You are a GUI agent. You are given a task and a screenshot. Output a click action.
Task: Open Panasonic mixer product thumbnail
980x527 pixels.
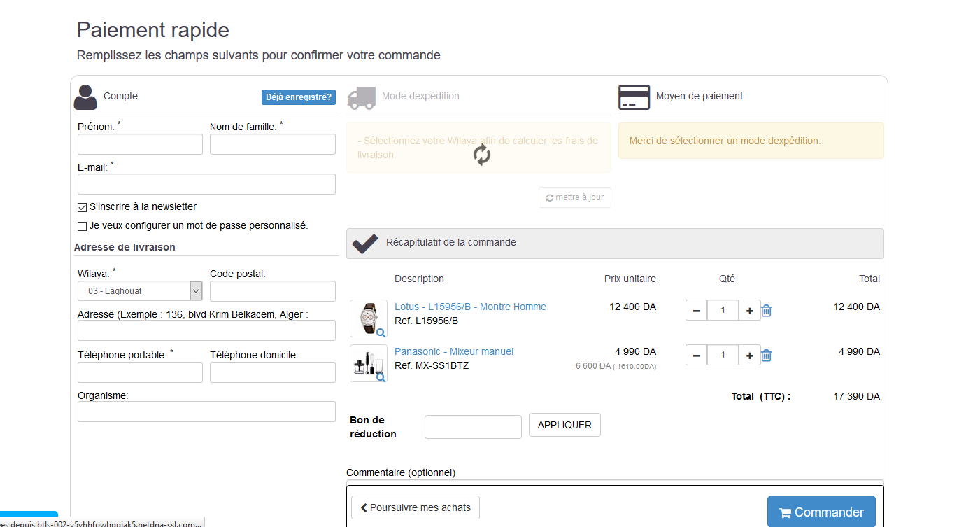point(368,363)
